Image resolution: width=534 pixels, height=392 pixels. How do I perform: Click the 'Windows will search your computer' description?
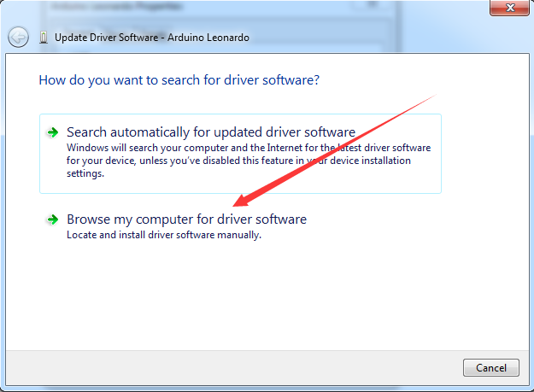click(249, 161)
